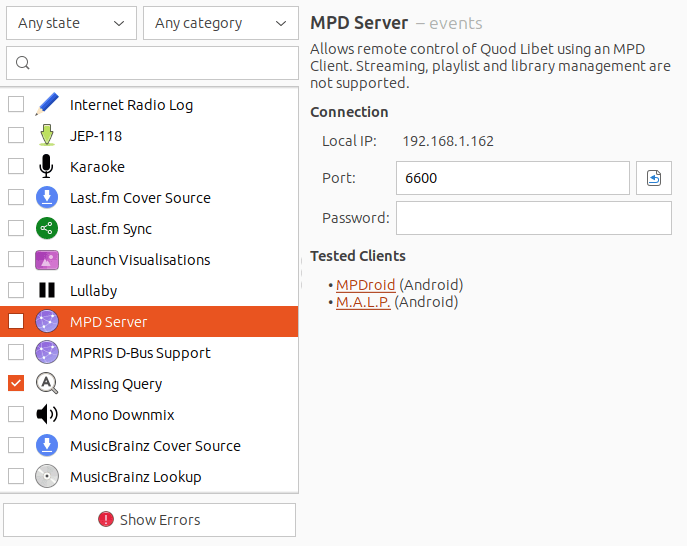Select the Last.fm Sync row
687x546 pixels.
(x=149, y=228)
